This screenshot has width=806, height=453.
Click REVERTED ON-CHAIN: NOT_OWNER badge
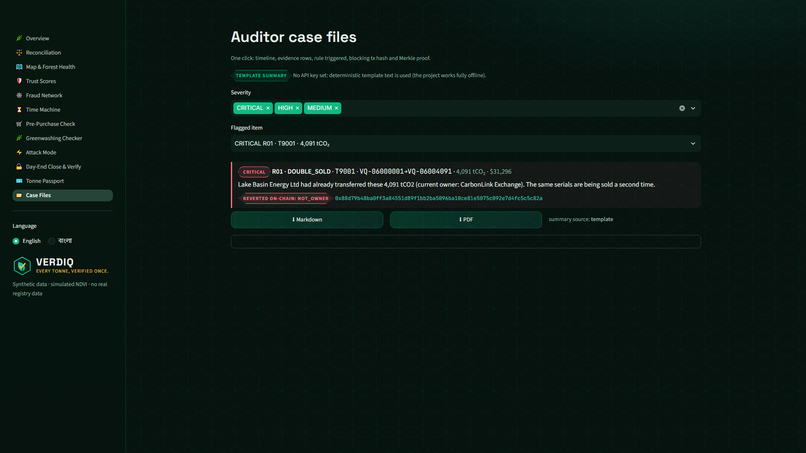285,198
